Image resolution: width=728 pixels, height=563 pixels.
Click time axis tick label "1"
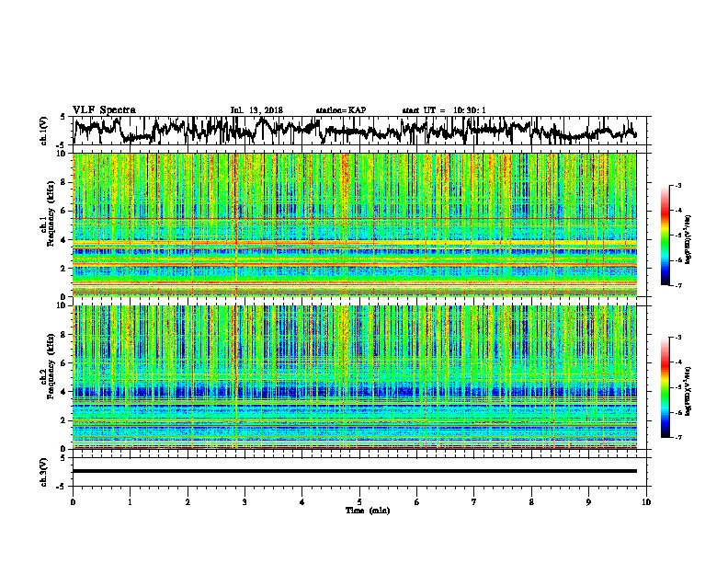tap(130, 502)
